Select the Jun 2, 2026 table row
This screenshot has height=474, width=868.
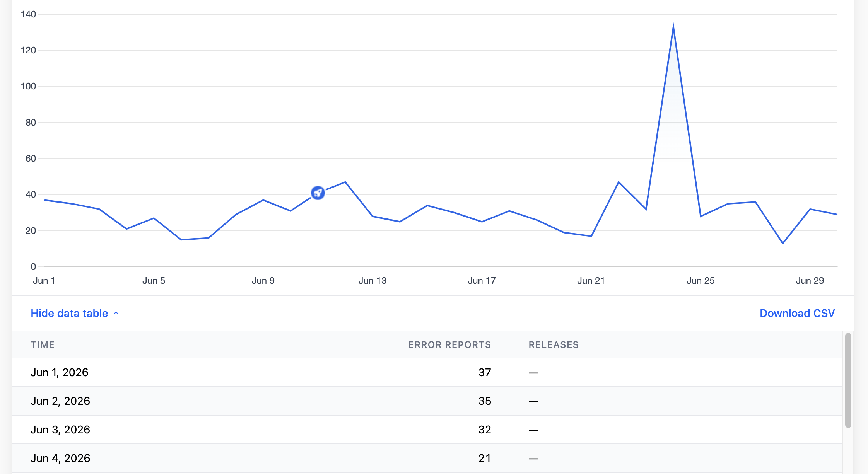click(x=427, y=401)
